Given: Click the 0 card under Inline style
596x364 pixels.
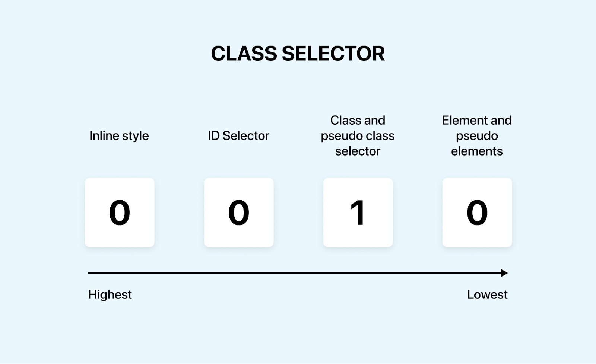Looking at the screenshot, I should coord(120,212).
